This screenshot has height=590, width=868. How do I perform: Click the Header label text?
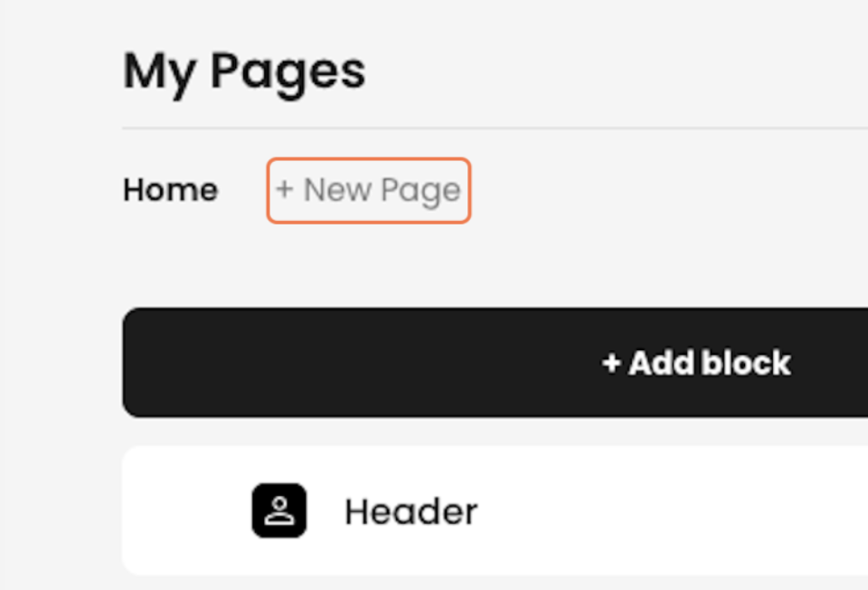(410, 511)
